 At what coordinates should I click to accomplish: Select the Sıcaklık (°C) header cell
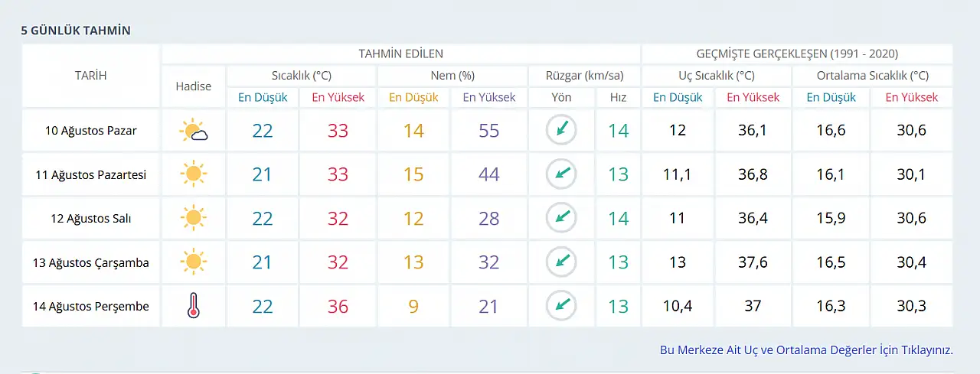(302, 76)
